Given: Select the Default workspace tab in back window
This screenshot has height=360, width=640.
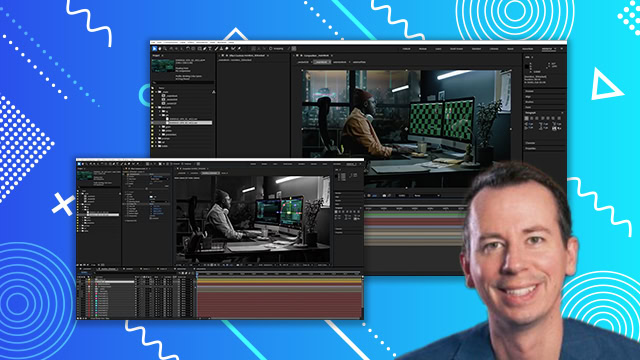Looking at the screenshot, I should (x=407, y=49).
